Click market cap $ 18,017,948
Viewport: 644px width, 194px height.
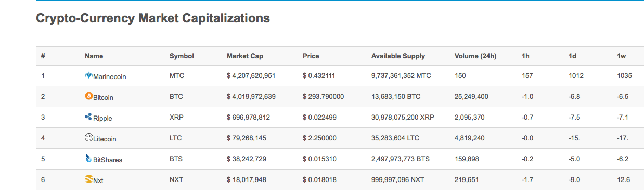click(247, 179)
